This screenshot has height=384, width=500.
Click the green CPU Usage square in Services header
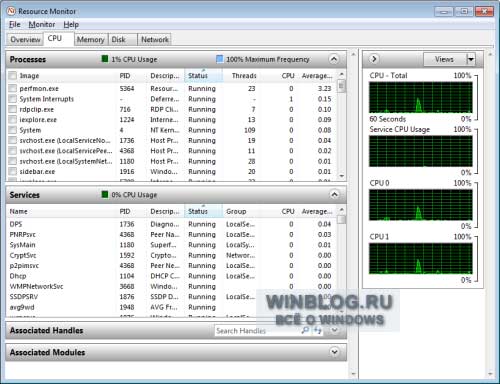[105, 194]
